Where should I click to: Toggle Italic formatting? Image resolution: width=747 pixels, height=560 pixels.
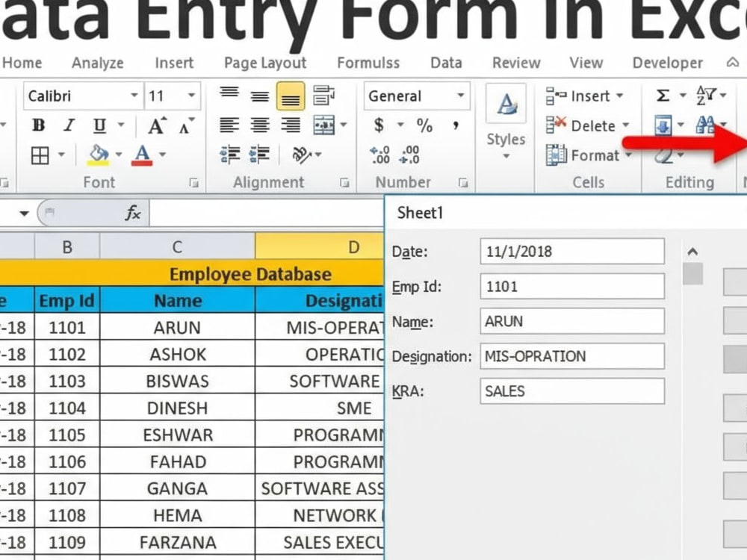pyautogui.click(x=69, y=125)
